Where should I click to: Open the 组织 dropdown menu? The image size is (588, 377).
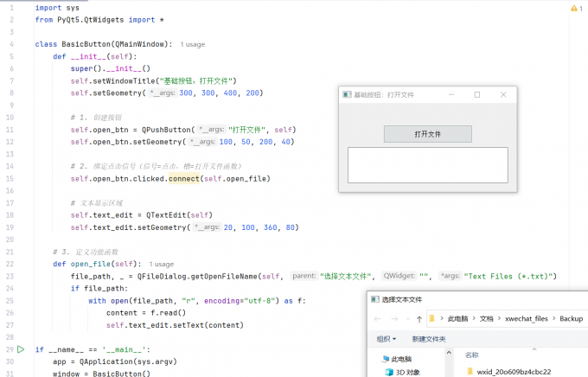point(387,339)
